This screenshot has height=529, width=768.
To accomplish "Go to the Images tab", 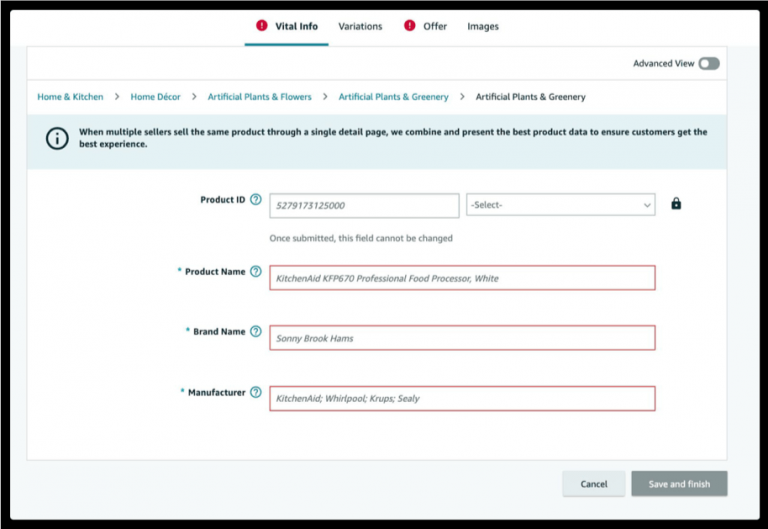I will (x=482, y=26).
